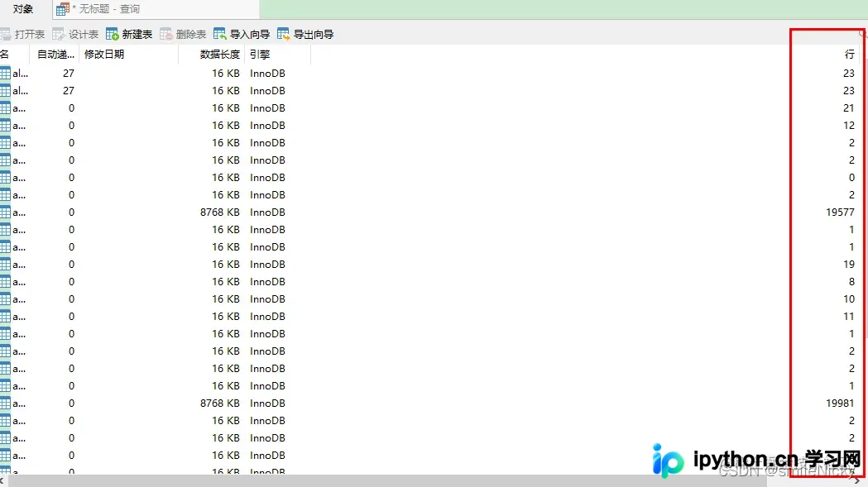Select the 无标题 - 查询 tab
This screenshot has width=868, height=487.
tap(156, 9)
